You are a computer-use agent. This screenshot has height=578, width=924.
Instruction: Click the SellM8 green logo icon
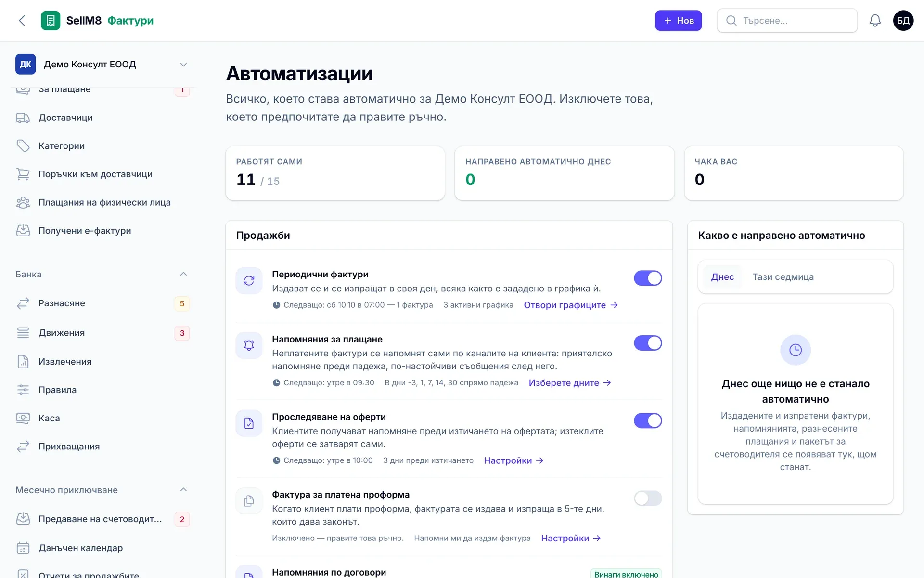(51, 21)
